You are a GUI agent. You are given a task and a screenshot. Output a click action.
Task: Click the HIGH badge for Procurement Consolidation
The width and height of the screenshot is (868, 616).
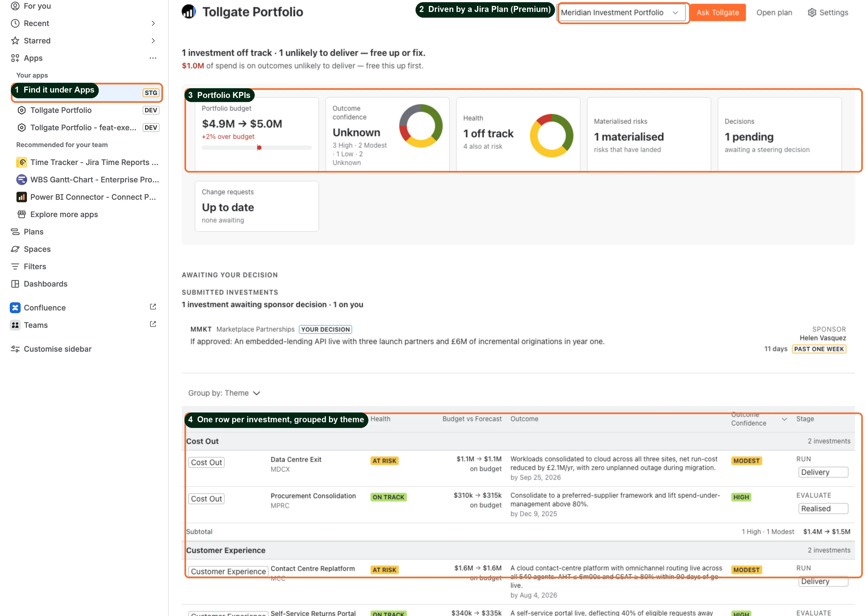pyautogui.click(x=741, y=497)
